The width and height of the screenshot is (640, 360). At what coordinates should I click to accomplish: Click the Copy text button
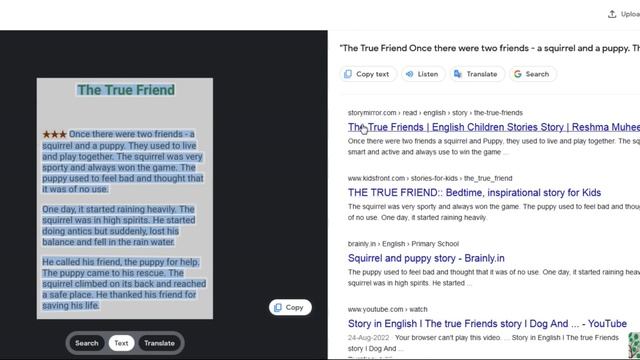click(367, 74)
